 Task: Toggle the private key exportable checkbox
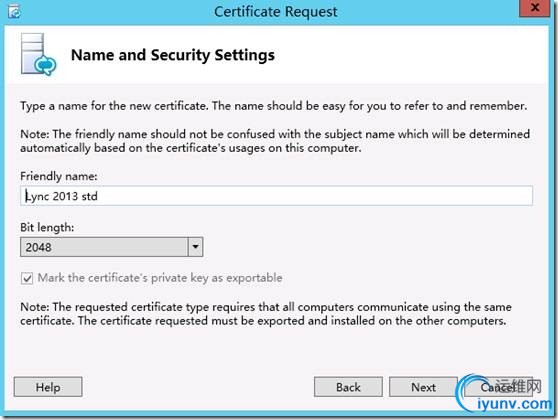(27, 278)
